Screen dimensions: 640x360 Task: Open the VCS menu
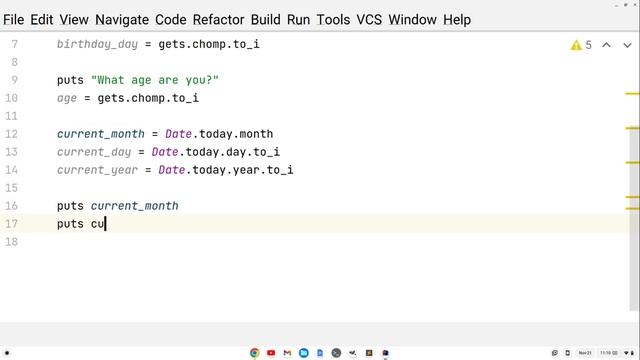point(369,20)
